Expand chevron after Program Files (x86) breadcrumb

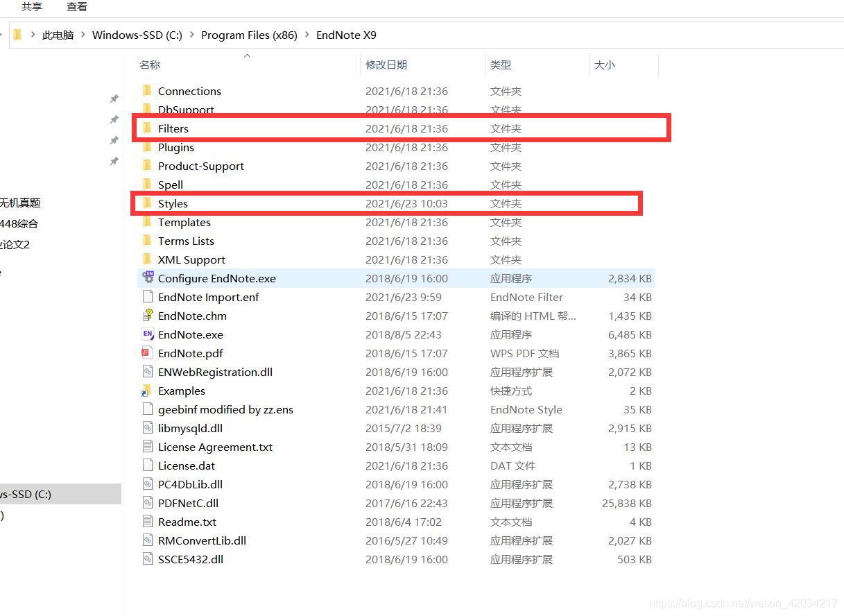point(307,35)
